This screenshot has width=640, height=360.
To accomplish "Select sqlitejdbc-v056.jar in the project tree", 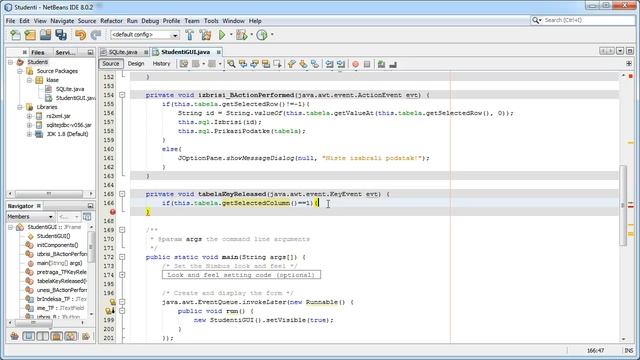I will point(69,125).
